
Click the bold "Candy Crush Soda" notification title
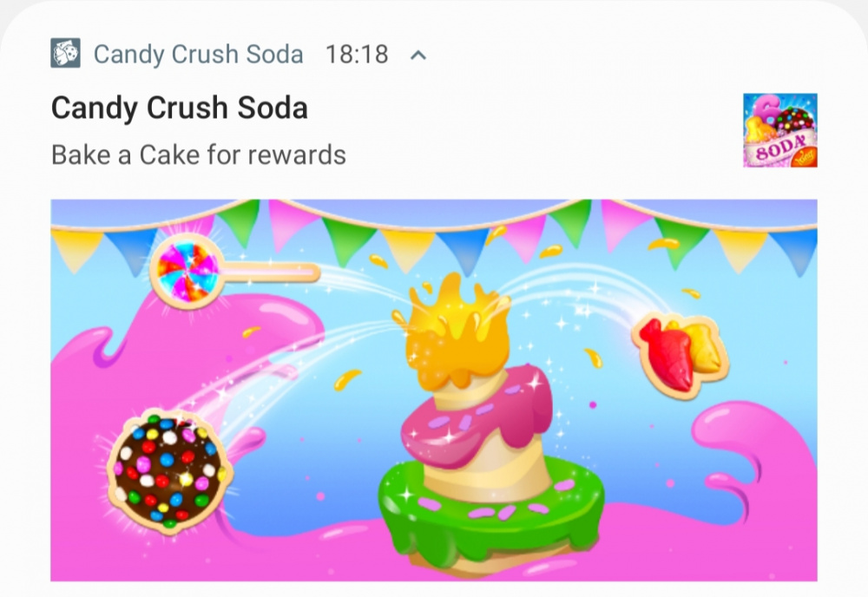pyautogui.click(x=180, y=108)
